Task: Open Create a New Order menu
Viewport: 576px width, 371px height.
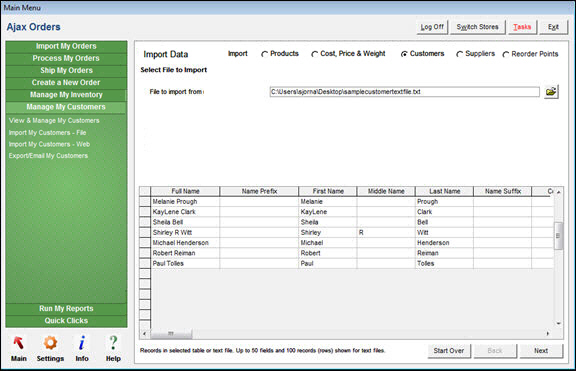Action: (x=66, y=83)
